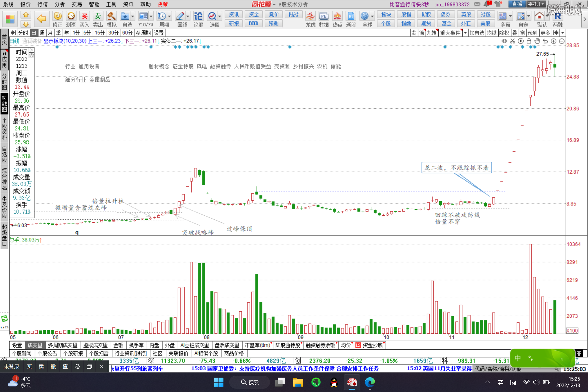588x392 pixels.
Task: Click the 修正 toolbar icon
Action: click(57, 19)
